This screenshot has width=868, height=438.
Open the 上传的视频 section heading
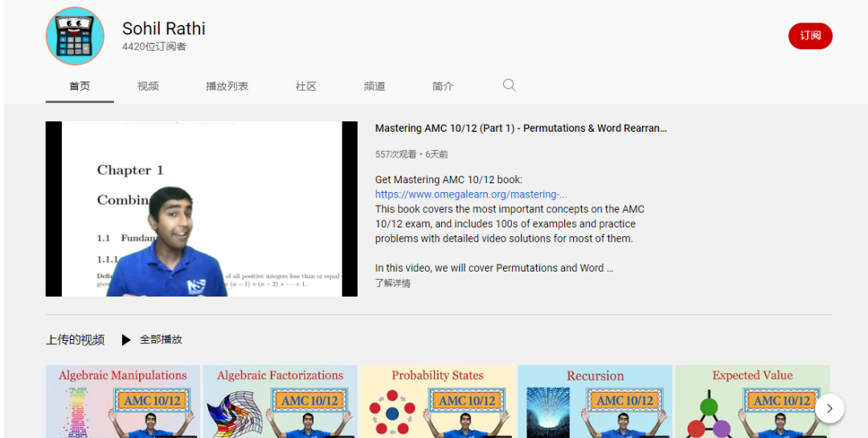pyautogui.click(x=75, y=340)
